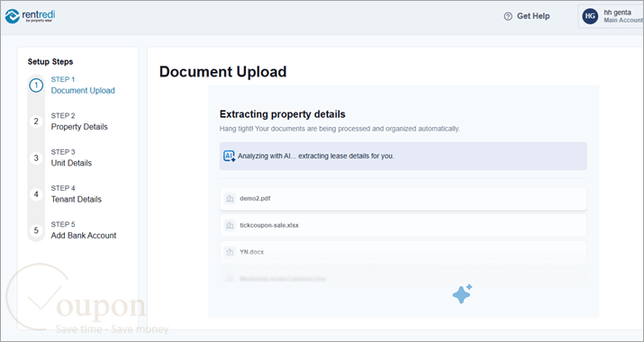Go to Document Upload step
Image resolution: width=644 pixels, height=342 pixels.
tap(83, 85)
